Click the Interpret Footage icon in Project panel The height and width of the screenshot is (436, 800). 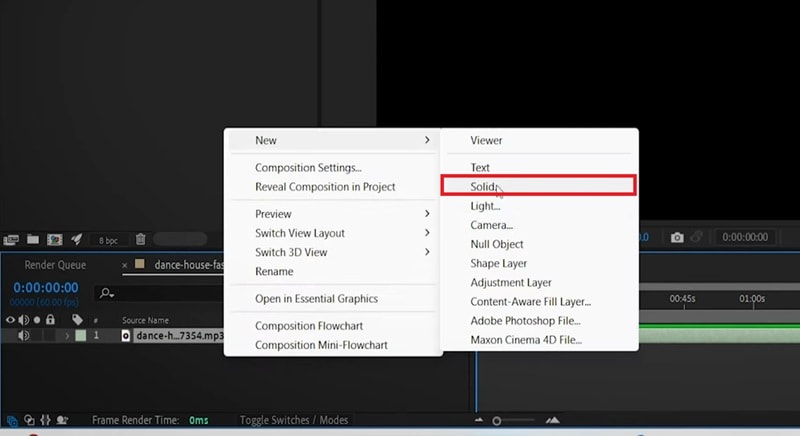(11, 239)
